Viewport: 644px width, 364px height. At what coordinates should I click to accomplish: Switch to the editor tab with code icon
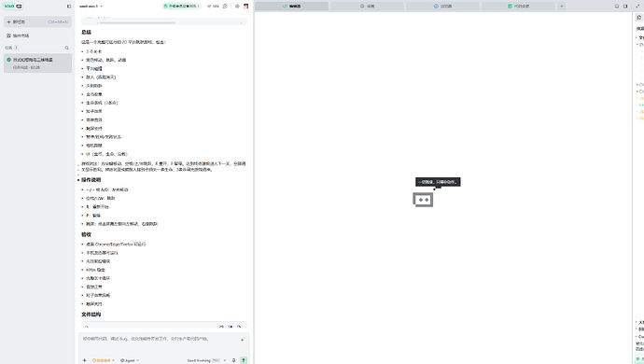point(291,7)
